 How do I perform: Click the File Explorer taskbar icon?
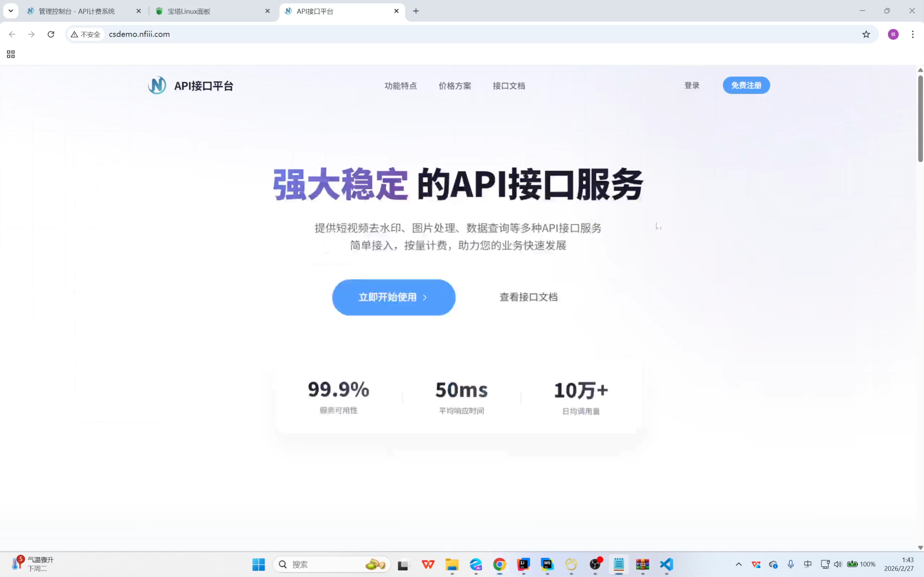(452, 564)
